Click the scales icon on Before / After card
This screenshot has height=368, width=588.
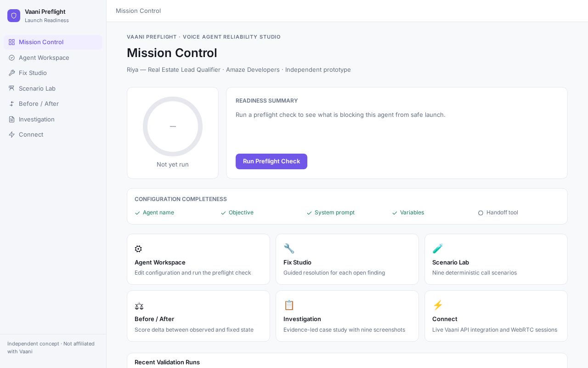[x=139, y=305]
